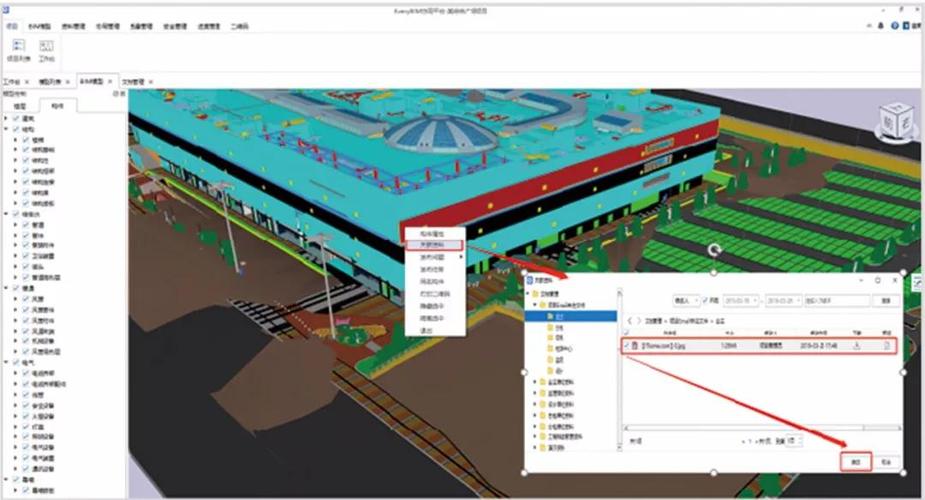Collapse the 电气 tree node
The image size is (925, 500).
pyautogui.click(x=6, y=363)
